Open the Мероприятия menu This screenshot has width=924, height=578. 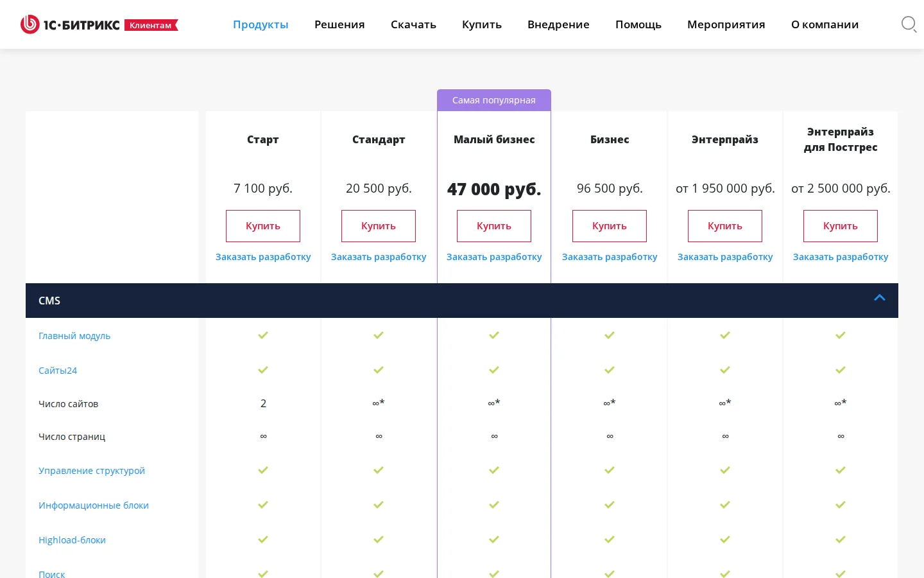(x=726, y=24)
